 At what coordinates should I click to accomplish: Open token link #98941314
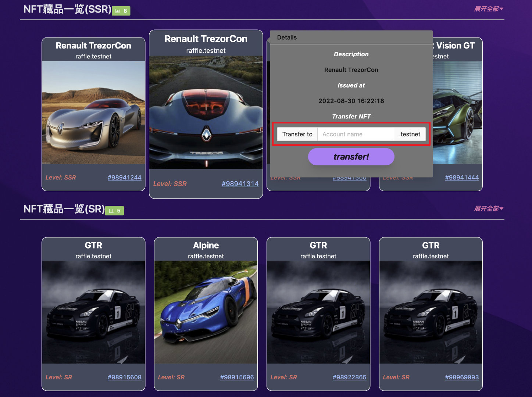[240, 184]
